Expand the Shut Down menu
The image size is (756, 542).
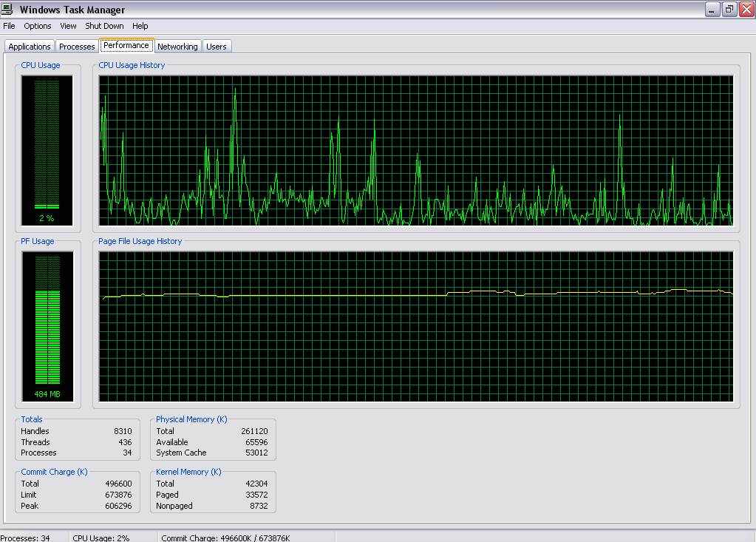click(104, 26)
